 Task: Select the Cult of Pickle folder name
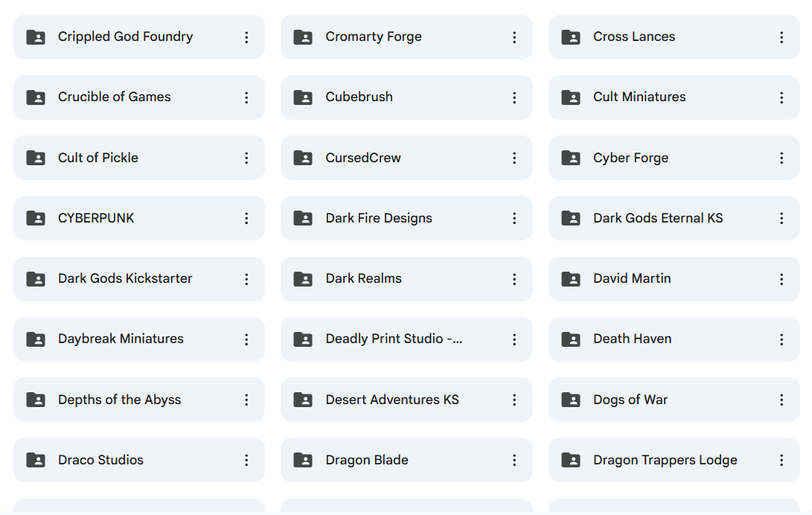tap(98, 158)
